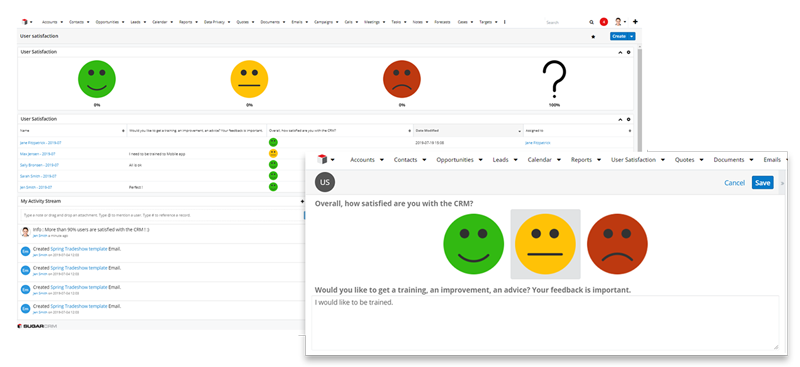800x367 pixels.
Task: Open the Accounts dropdown arrow in the survey window
Action: (x=381, y=160)
